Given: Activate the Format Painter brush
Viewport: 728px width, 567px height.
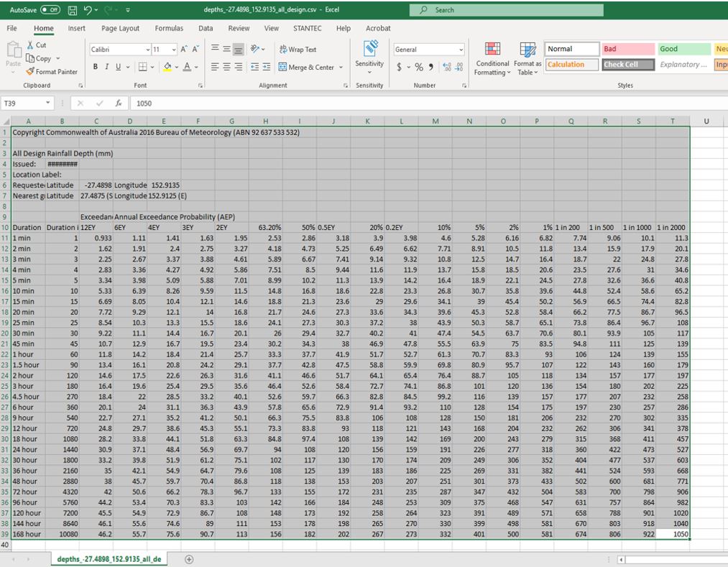Looking at the screenshot, I should [x=52, y=72].
